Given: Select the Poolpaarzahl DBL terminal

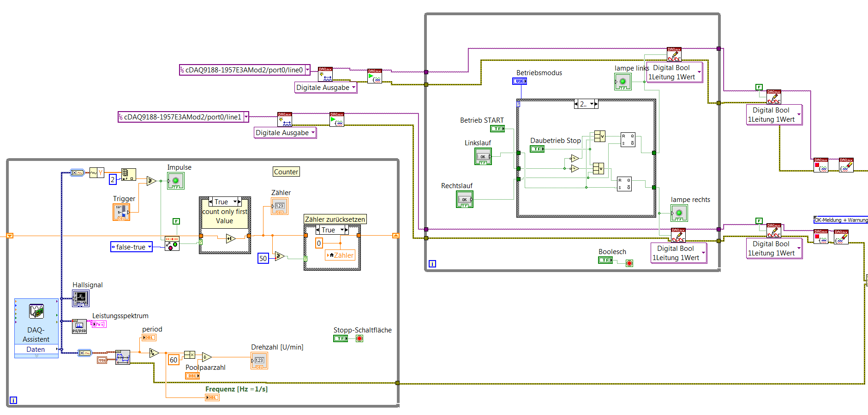Looking at the screenshot, I should pos(192,376).
